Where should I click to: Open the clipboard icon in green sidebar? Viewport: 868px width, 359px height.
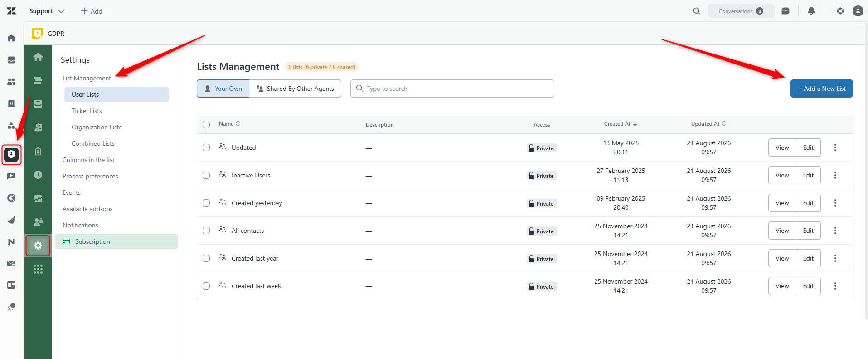tap(38, 151)
